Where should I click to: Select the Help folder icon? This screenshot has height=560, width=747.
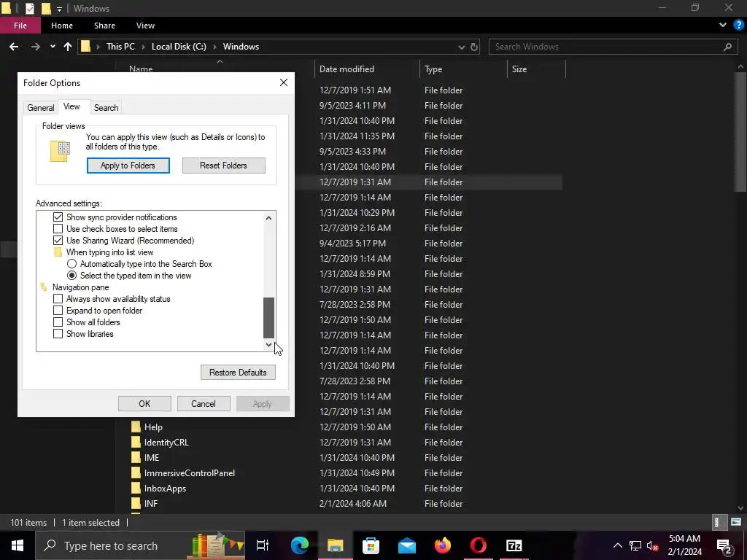[136, 427]
